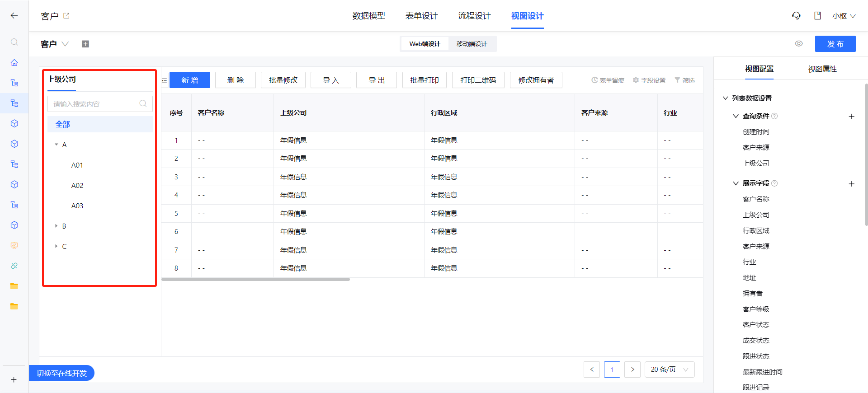Click the 新增 button
The height and width of the screenshot is (393, 868).
[190, 80]
